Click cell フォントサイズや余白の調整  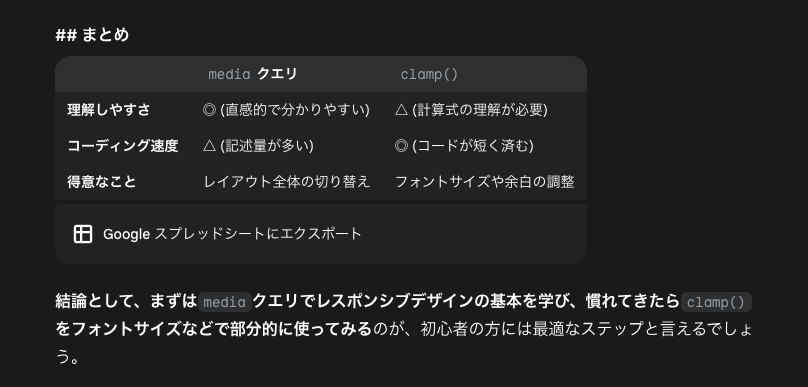coord(484,182)
